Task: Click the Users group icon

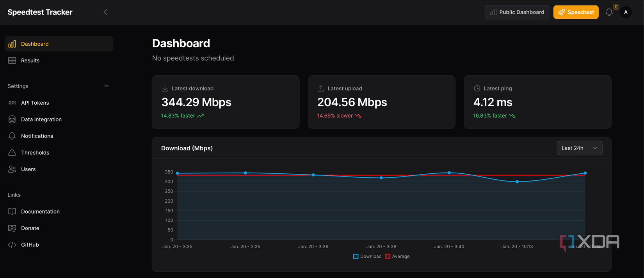Action: [x=12, y=169]
